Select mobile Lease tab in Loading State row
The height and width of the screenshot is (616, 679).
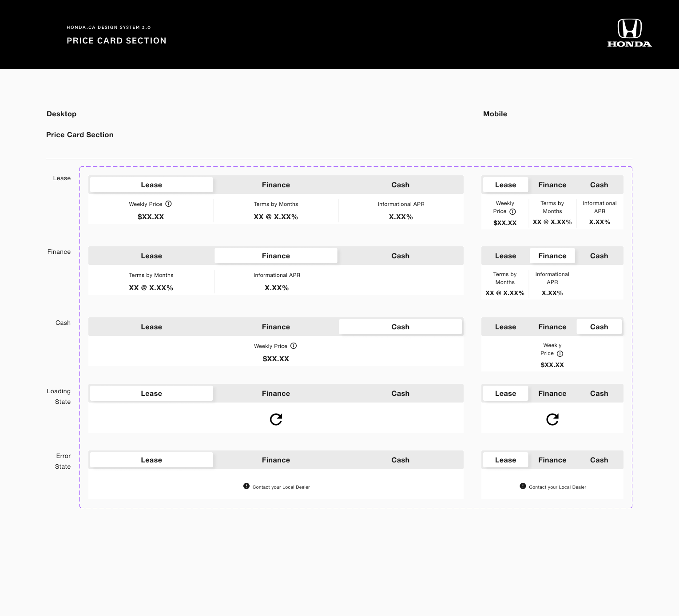(505, 393)
